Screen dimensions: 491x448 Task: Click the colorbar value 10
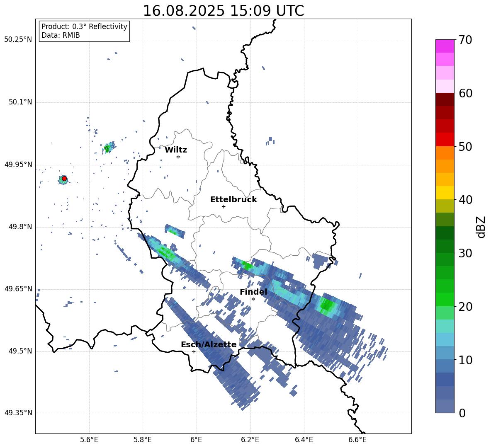pyautogui.click(x=465, y=360)
